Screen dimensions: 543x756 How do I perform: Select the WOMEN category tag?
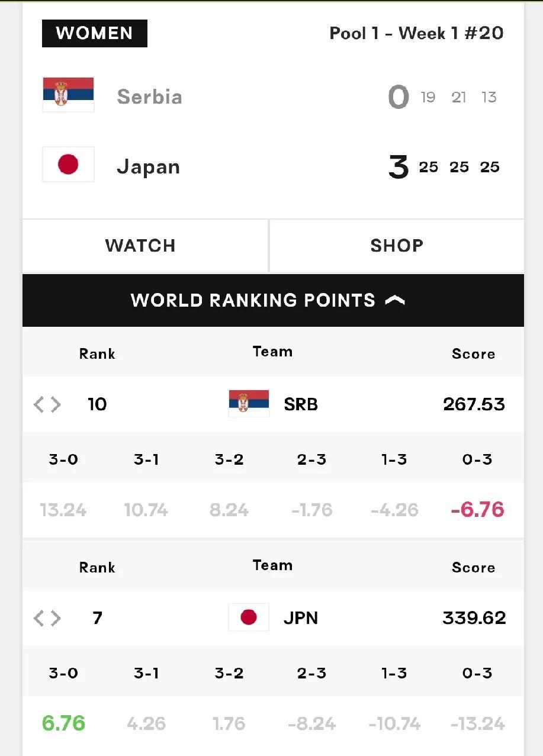(x=95, y=33)
